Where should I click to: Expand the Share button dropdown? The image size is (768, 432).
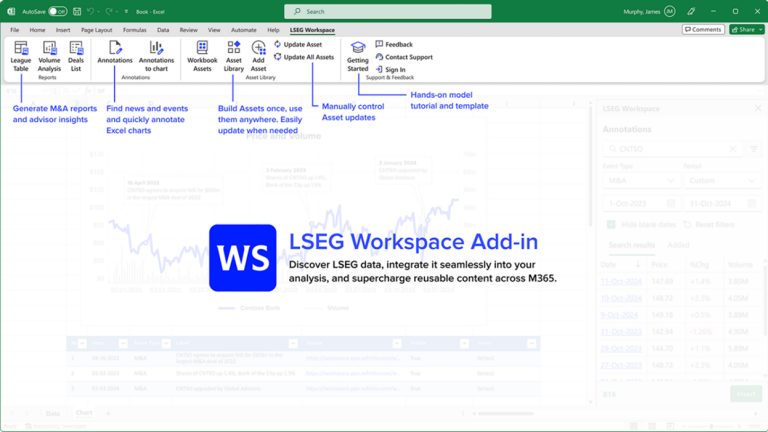[x=760, y=29]
